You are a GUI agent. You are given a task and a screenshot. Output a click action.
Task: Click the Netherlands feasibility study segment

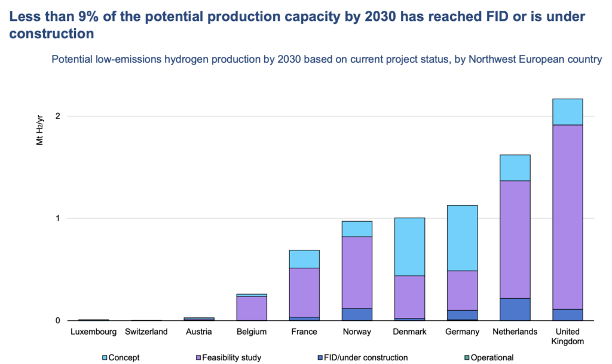point(515,240)
